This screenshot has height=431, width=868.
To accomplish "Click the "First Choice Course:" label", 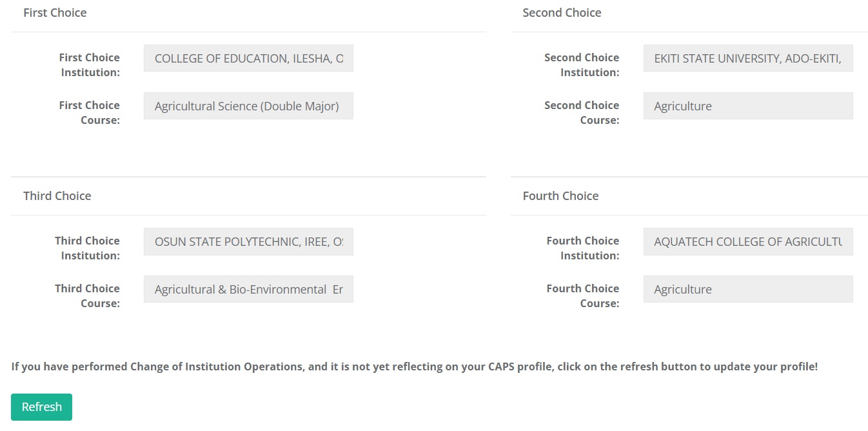I will click(90, 113).
